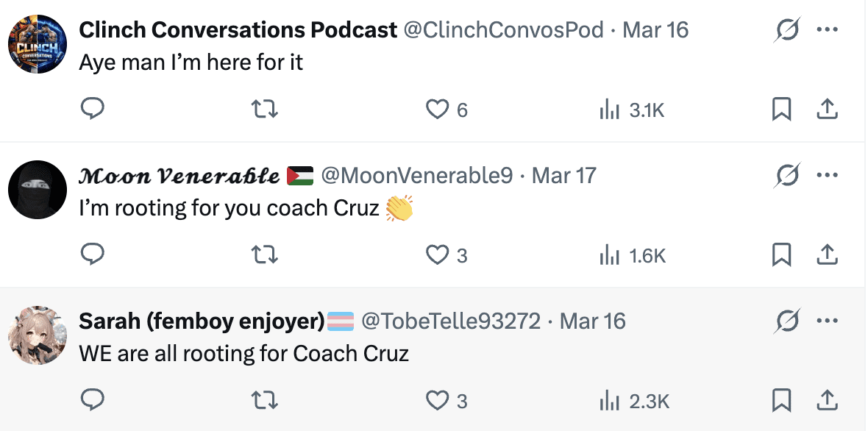Share the Clinch Conversations Podcast tweet

point(828,110)
